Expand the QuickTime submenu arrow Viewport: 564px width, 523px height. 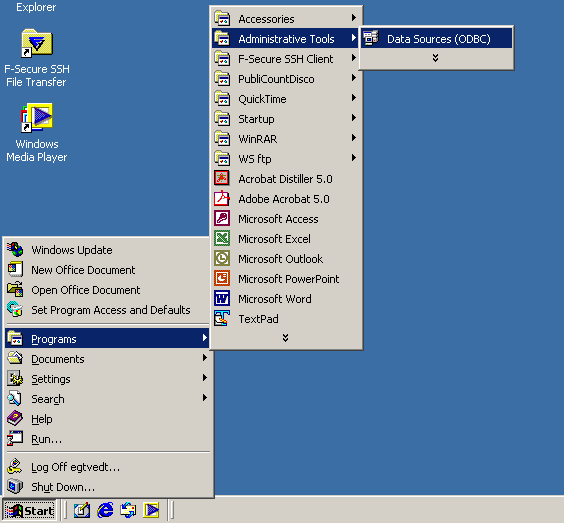point(354,97)
